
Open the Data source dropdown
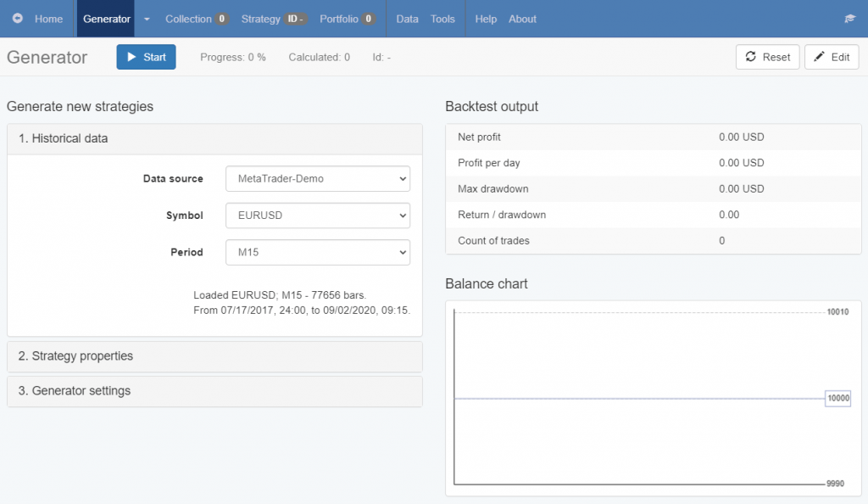(x=317, y=179)
